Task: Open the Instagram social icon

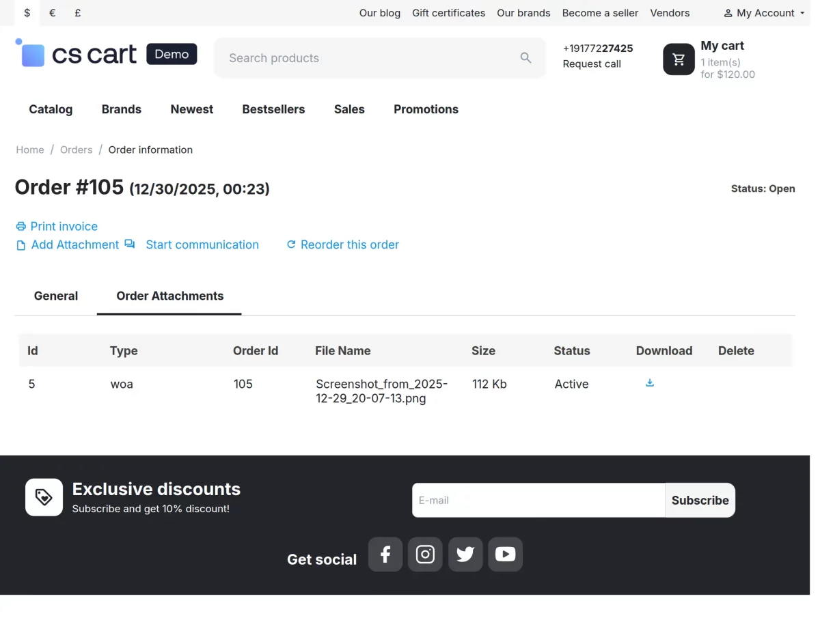Action: pos(425,555)
